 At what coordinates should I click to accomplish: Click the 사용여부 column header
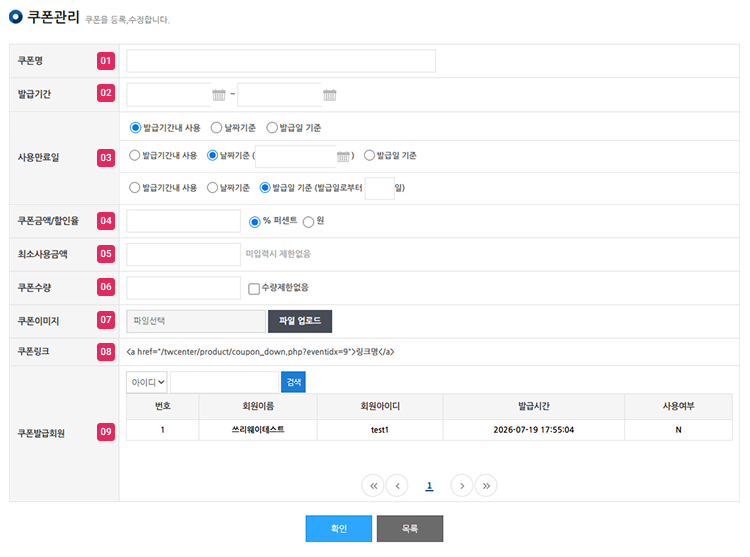[x=678, y=406]
